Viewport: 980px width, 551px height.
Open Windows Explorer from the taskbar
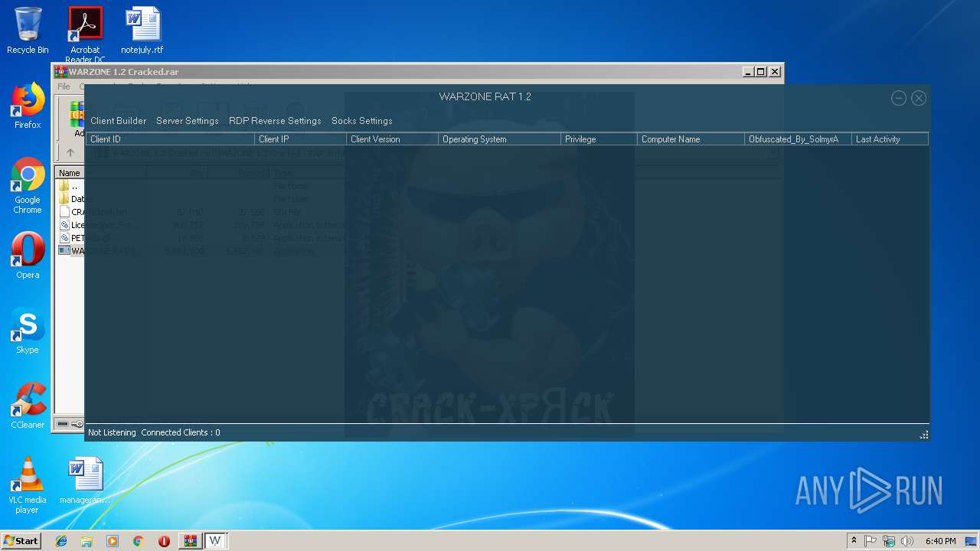87,541
